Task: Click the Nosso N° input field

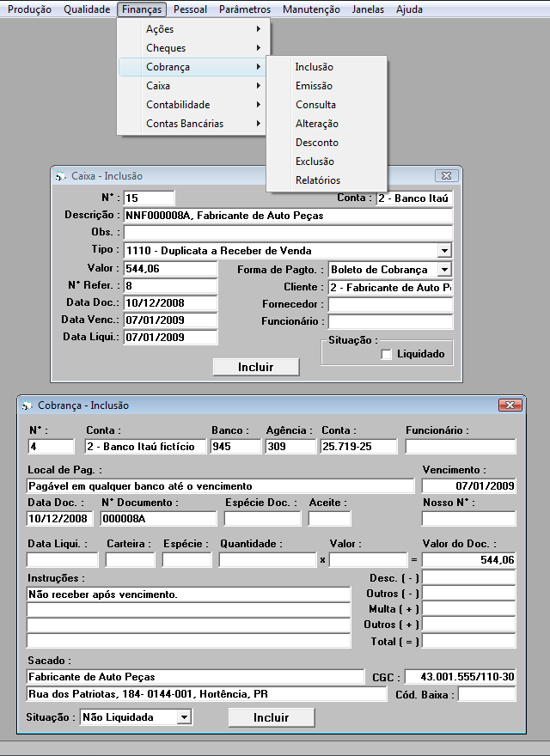Action: [468, 519]
